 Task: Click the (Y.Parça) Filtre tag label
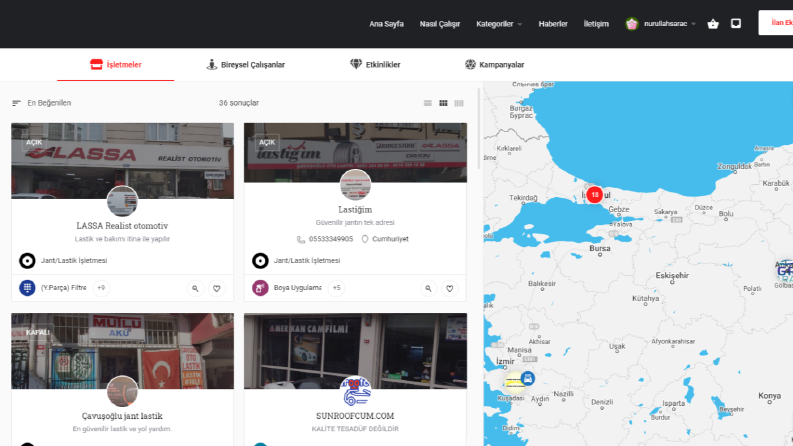coord(63,288)
